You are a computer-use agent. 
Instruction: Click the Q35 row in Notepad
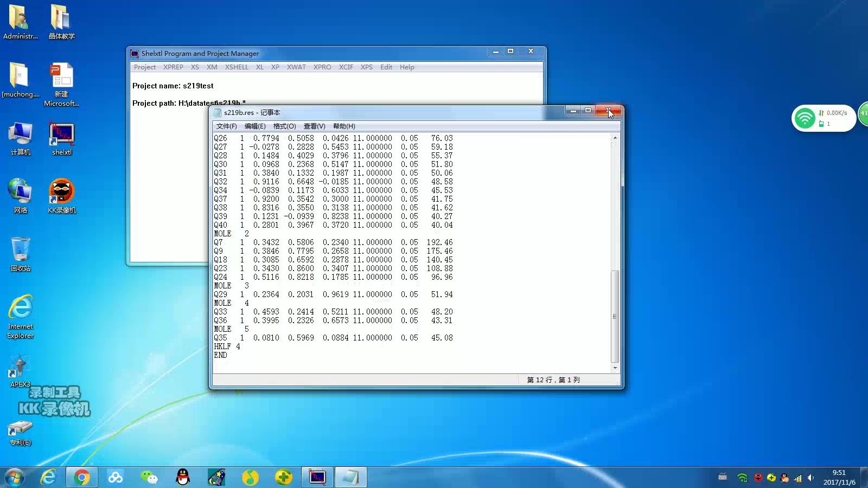(x=333, y=338)
